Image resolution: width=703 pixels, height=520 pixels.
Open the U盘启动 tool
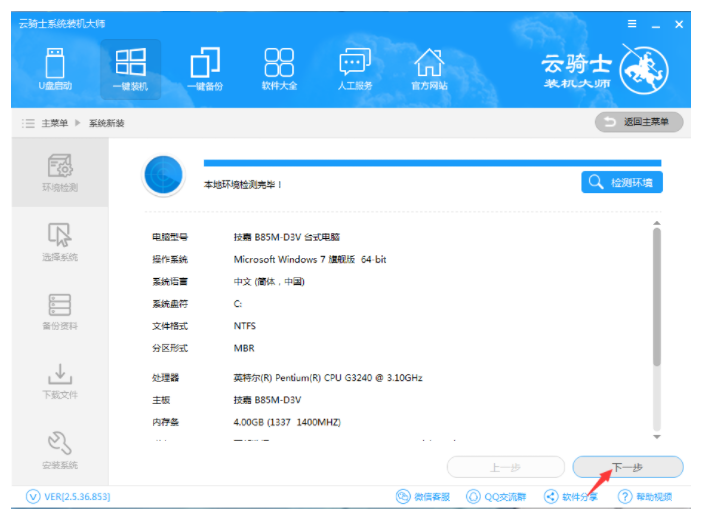[x=54, y=69]
